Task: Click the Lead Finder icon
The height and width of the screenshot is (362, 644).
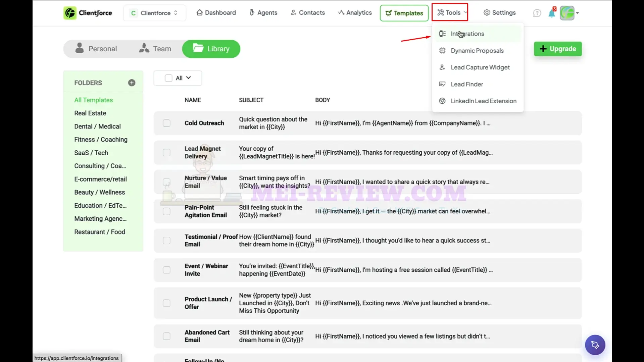Action: pos(442,84)
